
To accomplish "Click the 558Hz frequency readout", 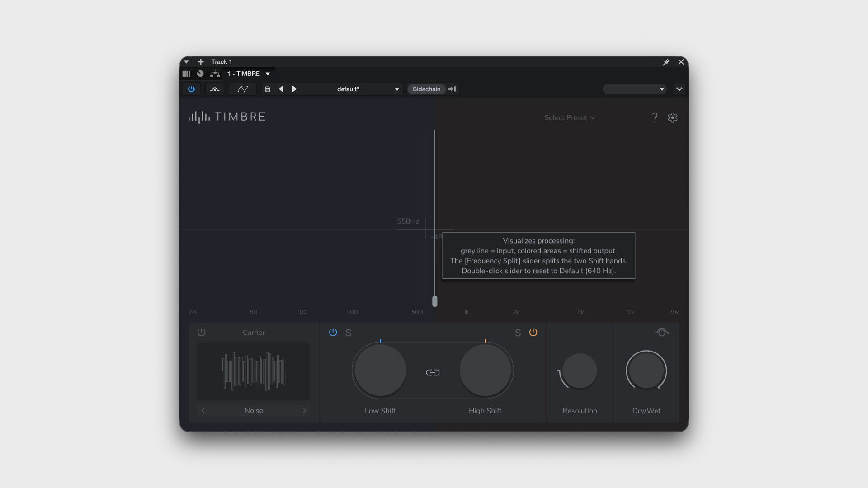I will [x=408, y=221].
